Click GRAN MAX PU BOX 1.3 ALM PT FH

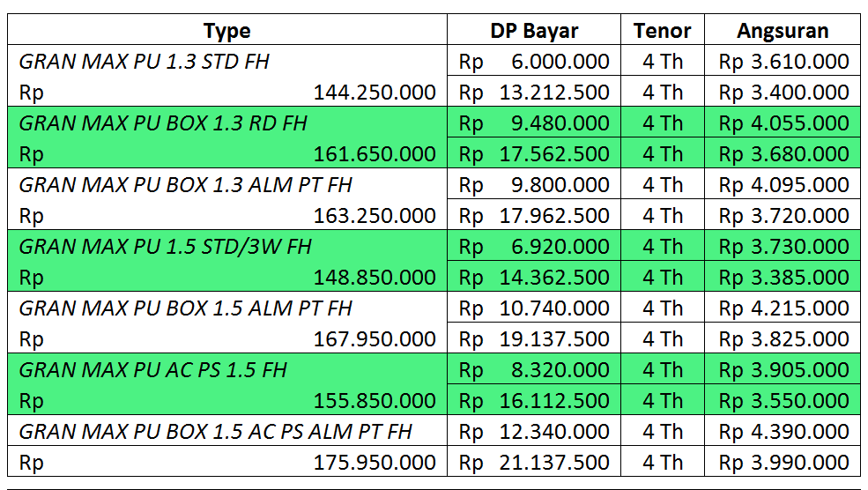(185, 185)
